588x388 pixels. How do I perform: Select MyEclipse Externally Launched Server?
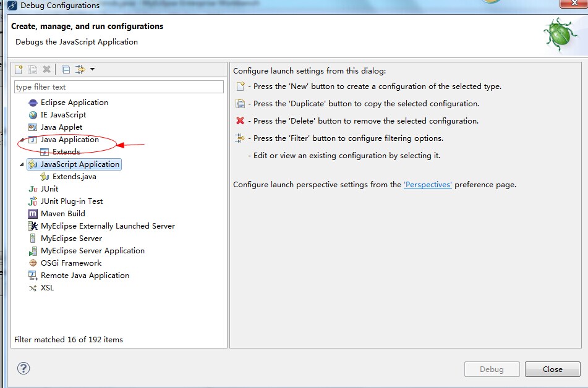108,226
